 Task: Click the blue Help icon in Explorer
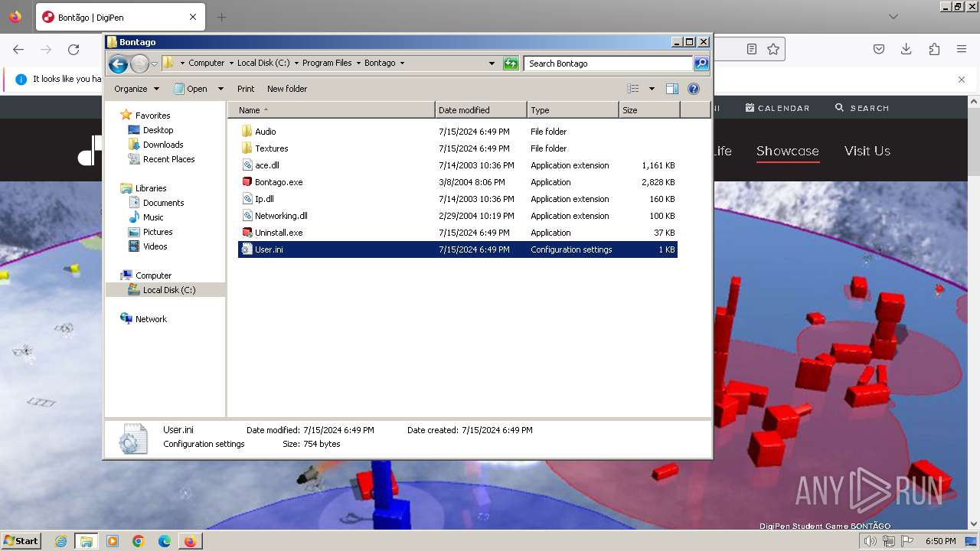click(694, 89)
